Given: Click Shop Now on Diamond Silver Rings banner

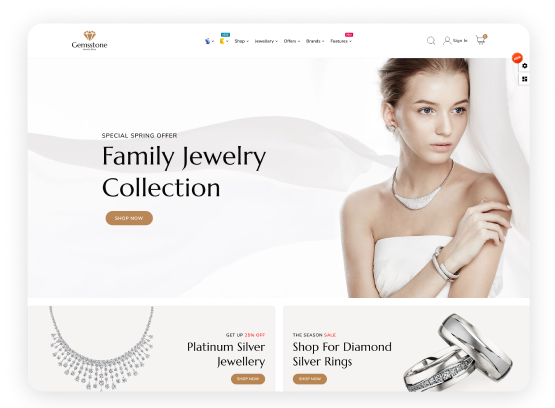Looking at the screenshot, I should 310,379.
